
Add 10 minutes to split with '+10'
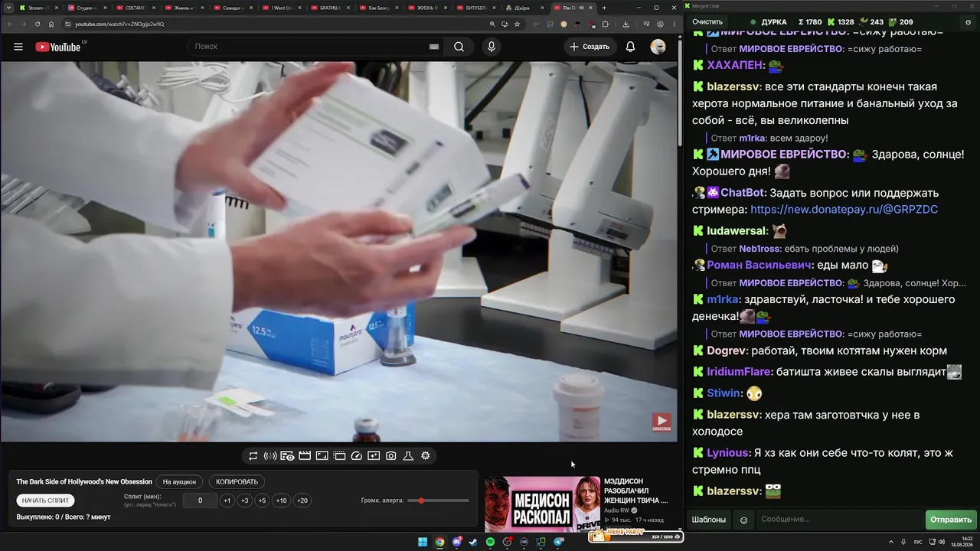point(282,500)
